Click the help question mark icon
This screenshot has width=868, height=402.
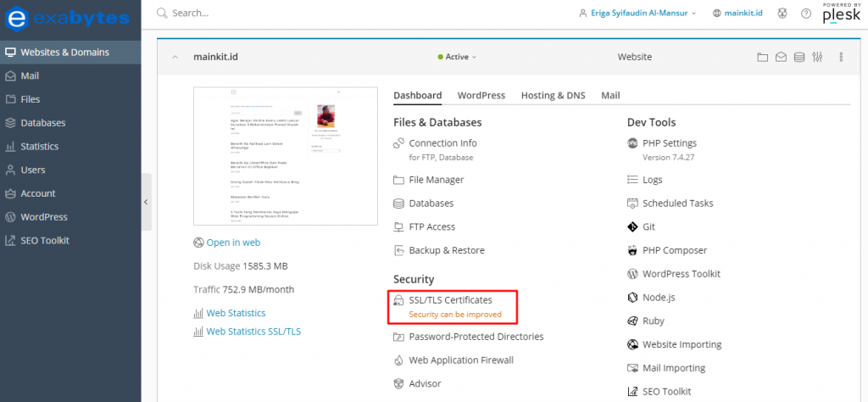pyautogui.click(x=806, y=14)
